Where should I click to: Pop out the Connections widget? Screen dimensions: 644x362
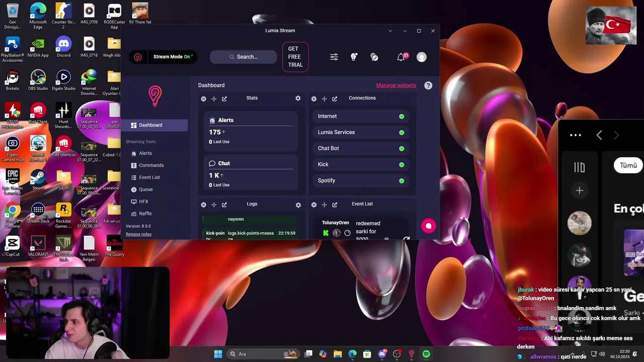point(335,99)
